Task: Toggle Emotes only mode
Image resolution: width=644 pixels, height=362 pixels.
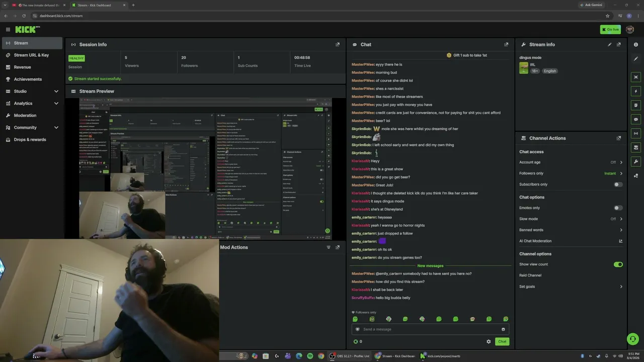Action: pos(618,208)
